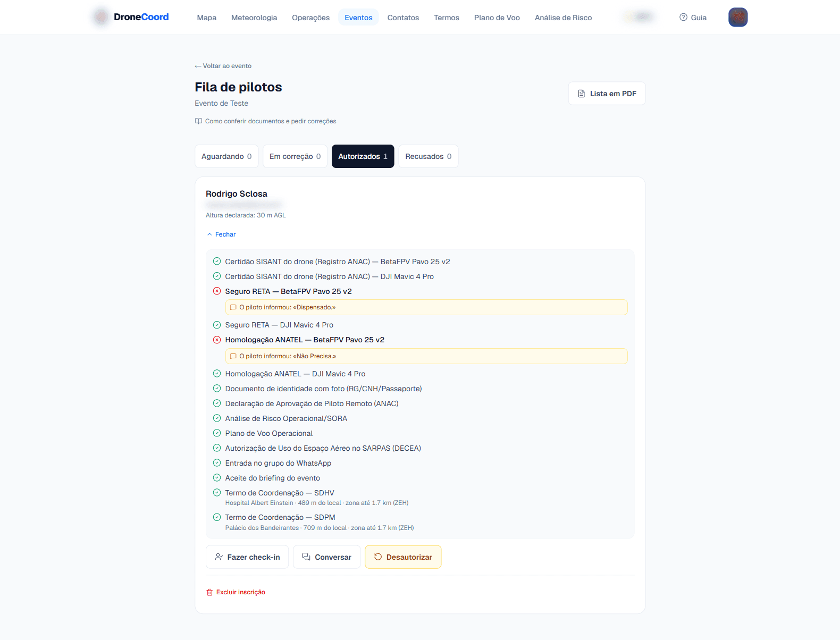Click check icon beside Entrada no grupo do WhatsApp
The width and height of the screenshot is (840, 640).
click(217, 463)
